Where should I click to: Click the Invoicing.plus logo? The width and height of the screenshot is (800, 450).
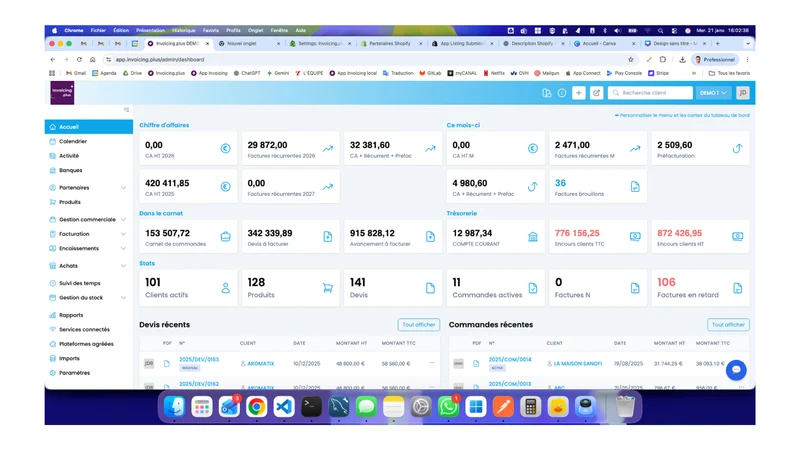coord(62,93)
